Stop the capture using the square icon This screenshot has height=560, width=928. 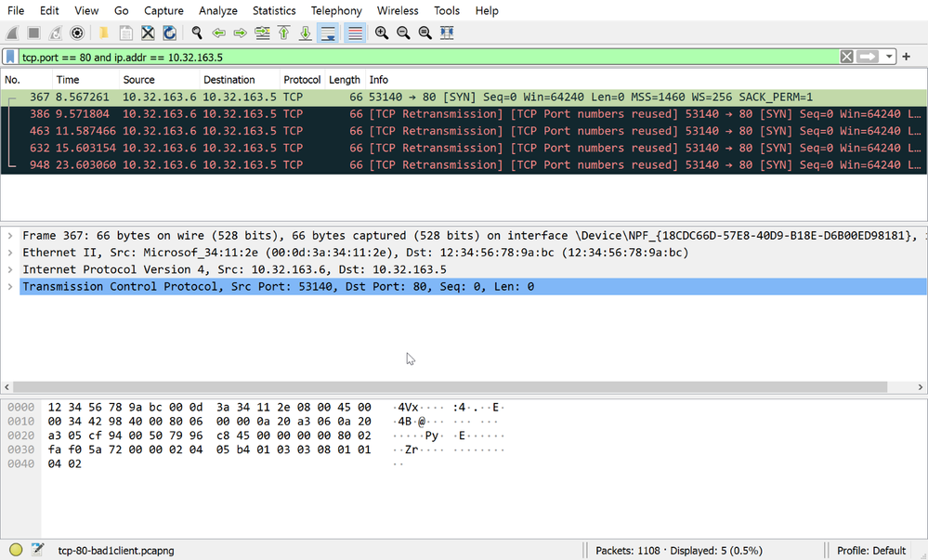click(x=33, y=33)
